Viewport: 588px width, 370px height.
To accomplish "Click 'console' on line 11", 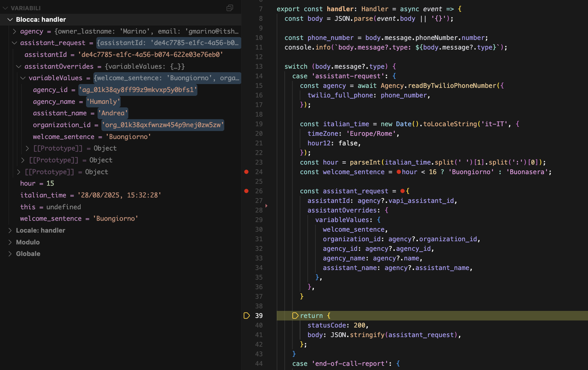I will (298, 47).
